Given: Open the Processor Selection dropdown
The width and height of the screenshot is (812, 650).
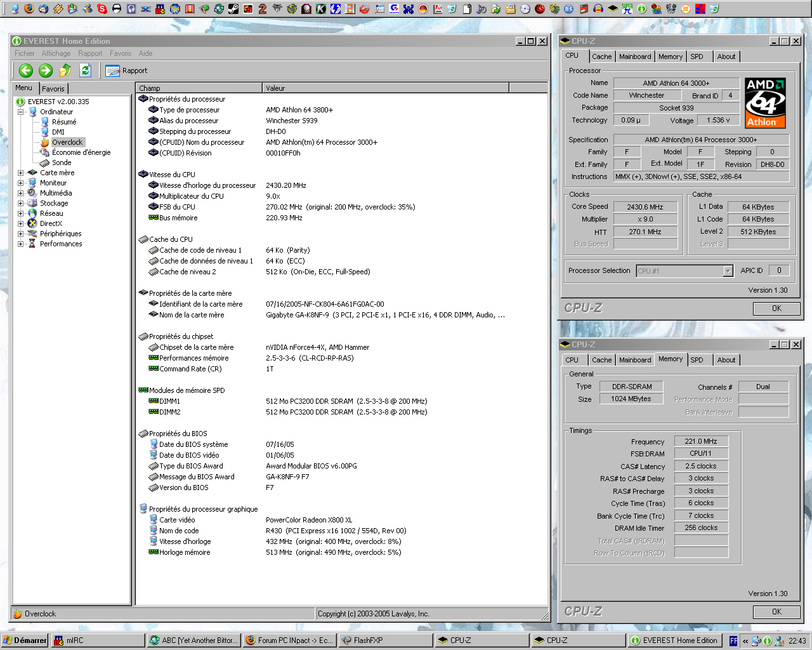Looking at the screenshot, I should (728, 271).
